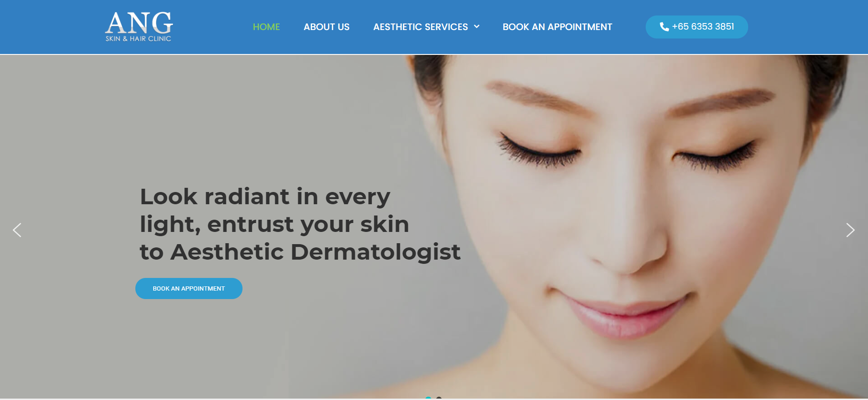
Task: Click 'entrust your skin' line in hero text
Action: tap(308, 224)
